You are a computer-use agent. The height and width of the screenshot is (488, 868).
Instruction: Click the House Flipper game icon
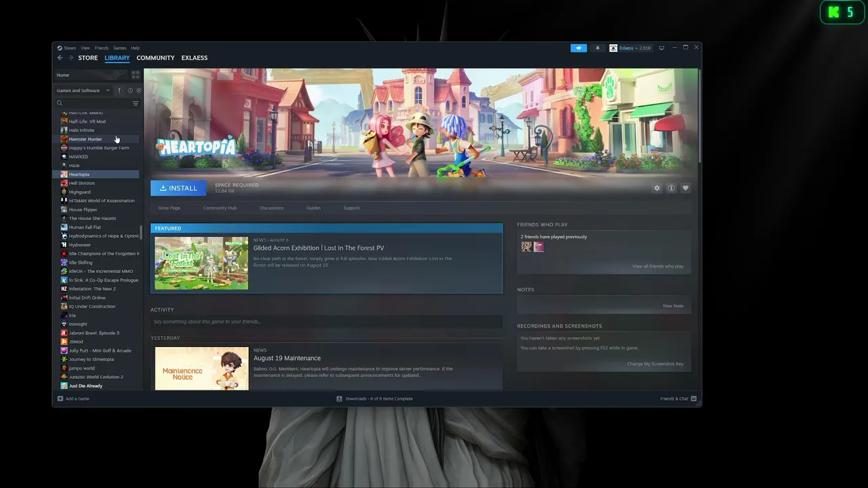(x=64, y=209)
